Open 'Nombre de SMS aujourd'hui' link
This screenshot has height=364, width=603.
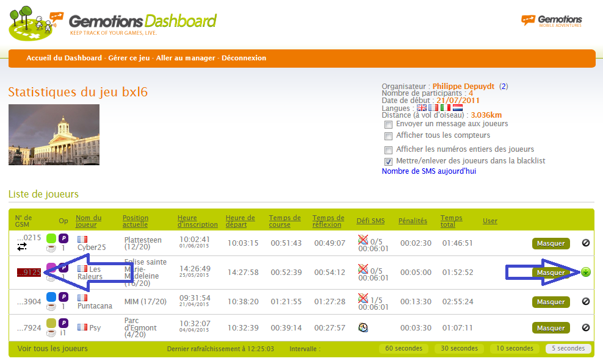point(428,171)
